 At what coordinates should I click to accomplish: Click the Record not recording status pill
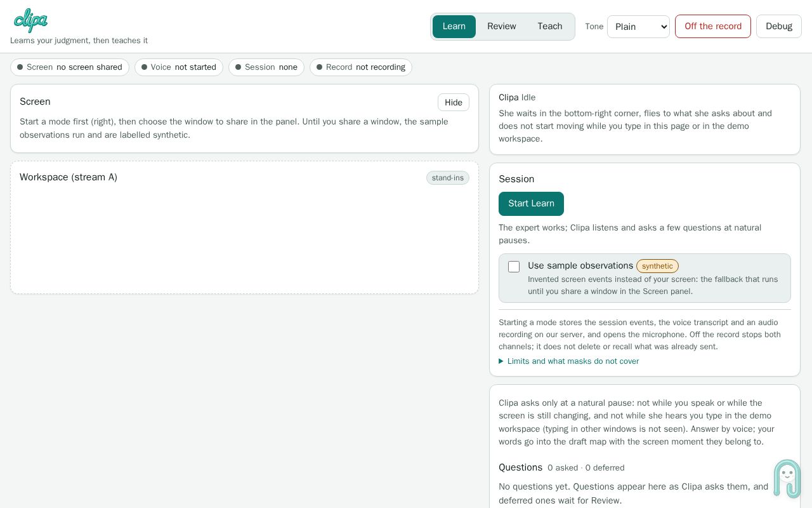click(x=361, y=67)
